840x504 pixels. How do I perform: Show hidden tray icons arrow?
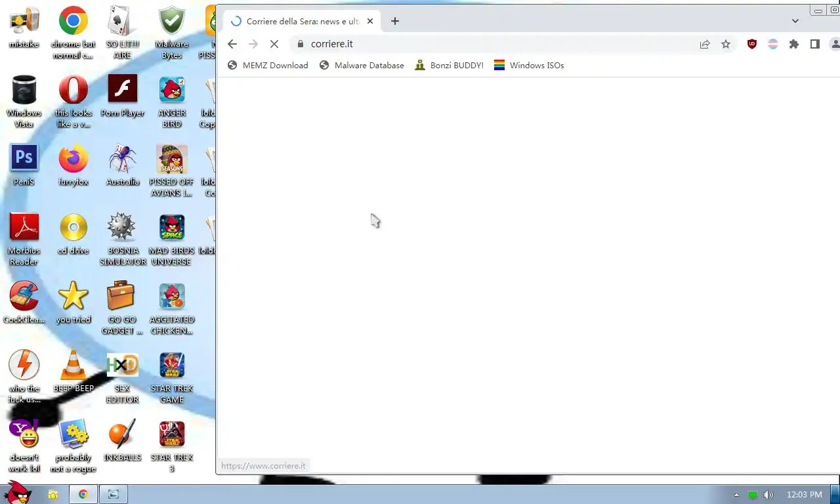pos(736,495)
